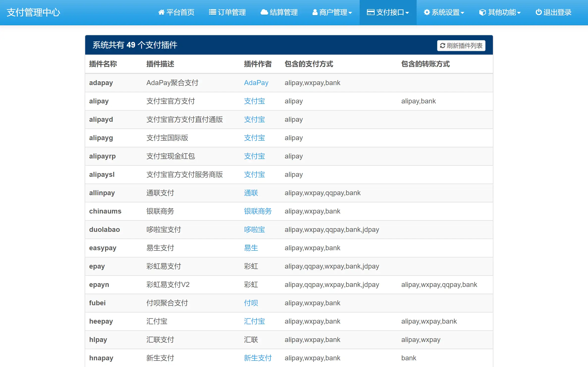The image size is (588, 367).
Task: Open the 哆啦宝 author link
Action: (x=254, y=230)
